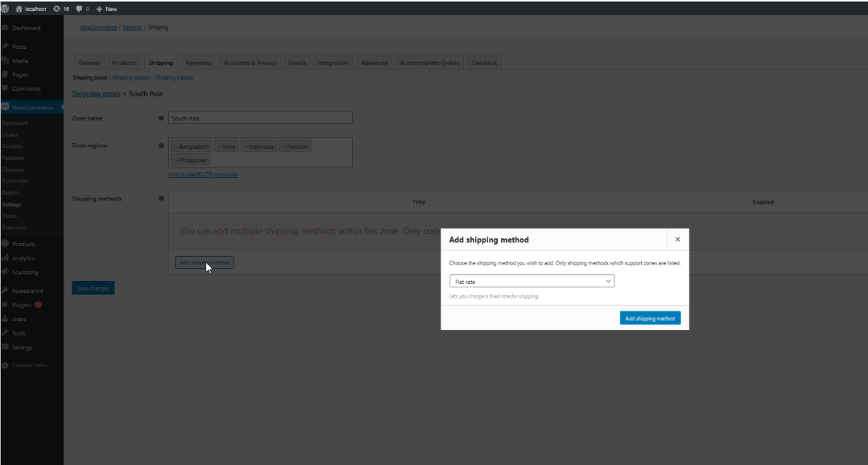The image size is (868, 465).
Task: Open Reports in WooCommerce submenu
Action: (x=11, y=193)
